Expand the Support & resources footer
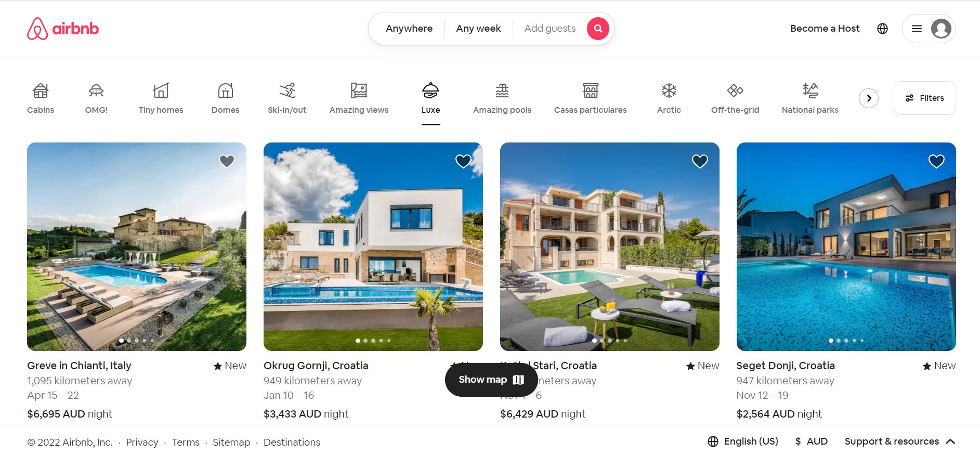This screenshot has height=455, width=980. [899, 441]
